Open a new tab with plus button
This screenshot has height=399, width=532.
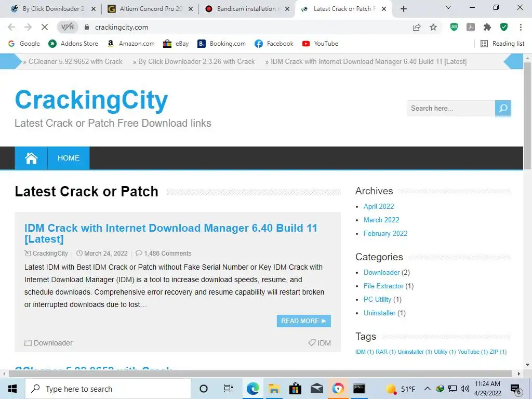[403, 9]
